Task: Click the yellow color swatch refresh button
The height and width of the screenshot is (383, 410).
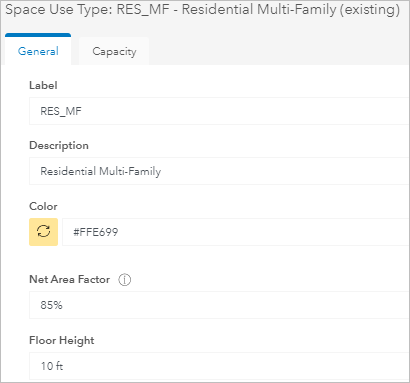Action: click(43, 232)
